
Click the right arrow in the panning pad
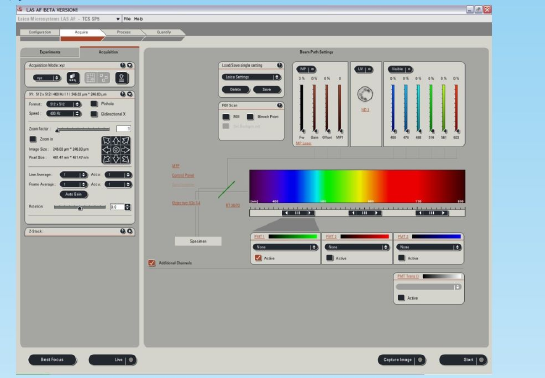(x=125, y=150)
